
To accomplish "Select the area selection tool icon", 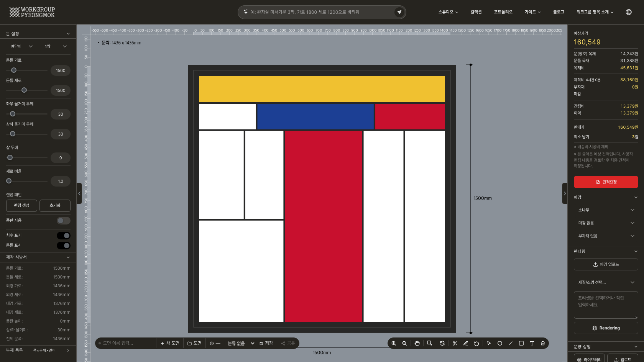I will coord(430,343).
